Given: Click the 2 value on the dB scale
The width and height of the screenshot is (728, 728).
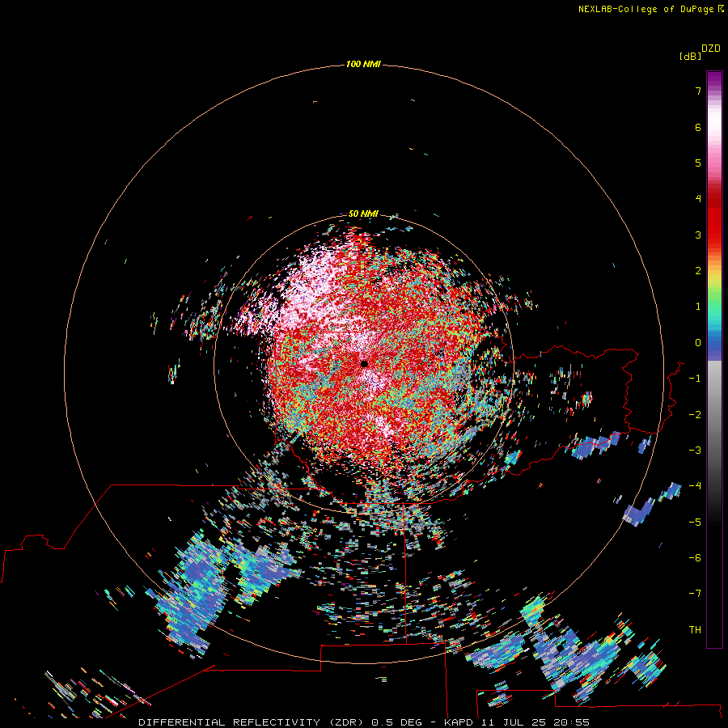Looking at the screenshot, I should (x=698, y=271).
